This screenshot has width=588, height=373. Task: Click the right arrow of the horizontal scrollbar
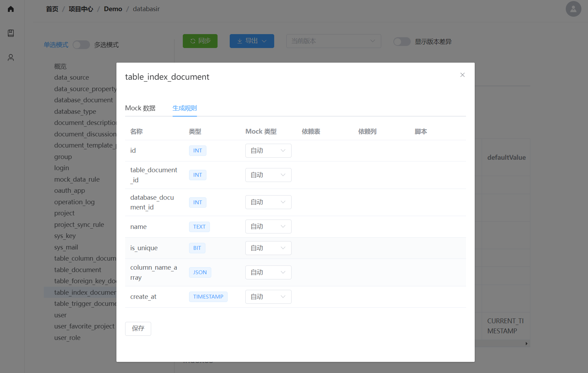coord(526,344)
